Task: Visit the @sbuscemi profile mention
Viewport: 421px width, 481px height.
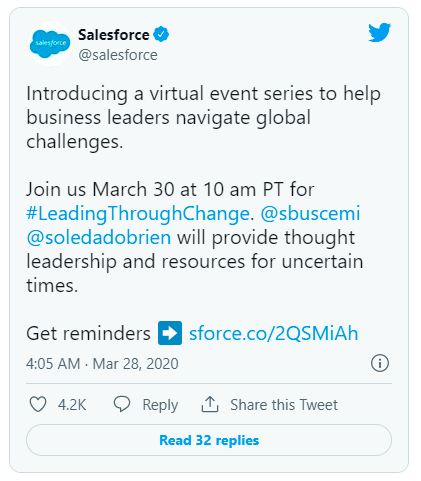Action: click(310, 213)
